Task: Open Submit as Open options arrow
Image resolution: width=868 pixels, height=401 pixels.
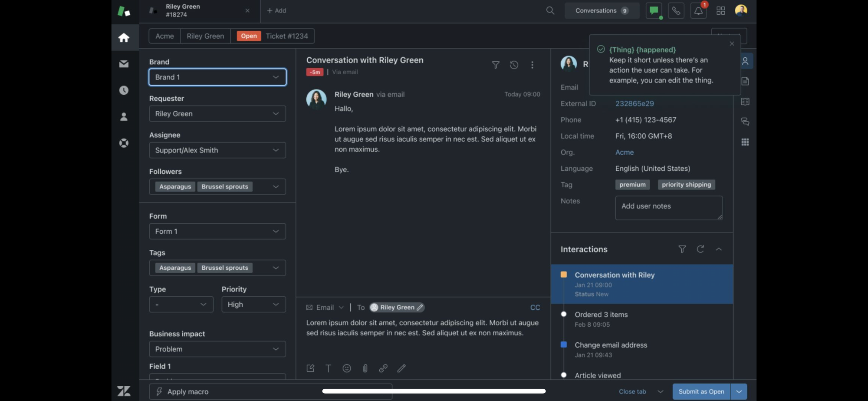Action: coord(739,391)
